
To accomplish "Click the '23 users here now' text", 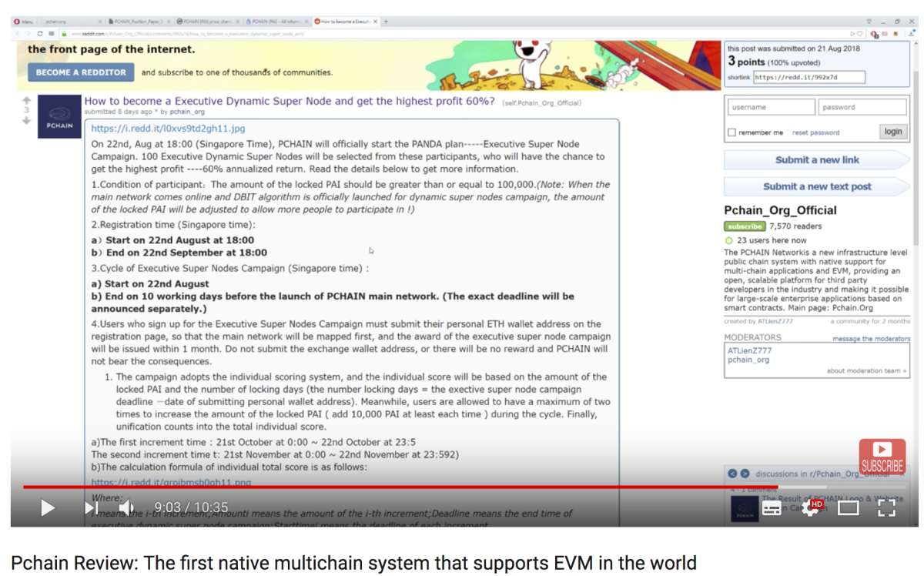I will pyautogui.click(x=772, y=240).
